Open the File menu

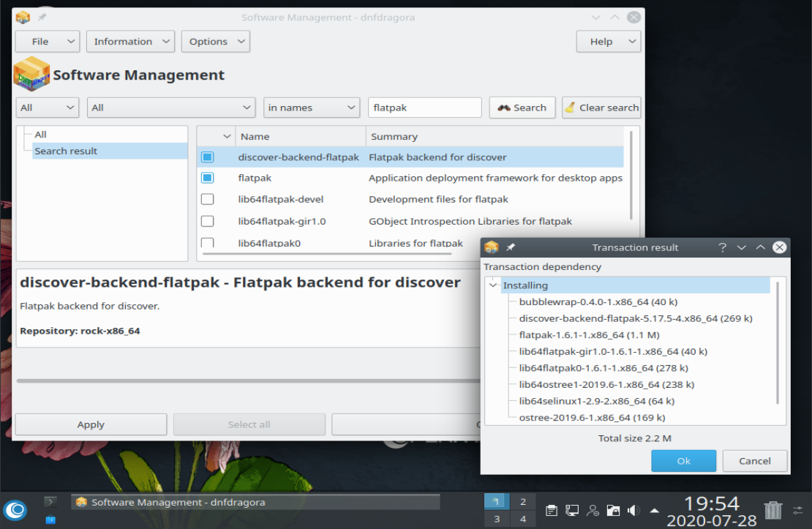click(x=47, y=41)
